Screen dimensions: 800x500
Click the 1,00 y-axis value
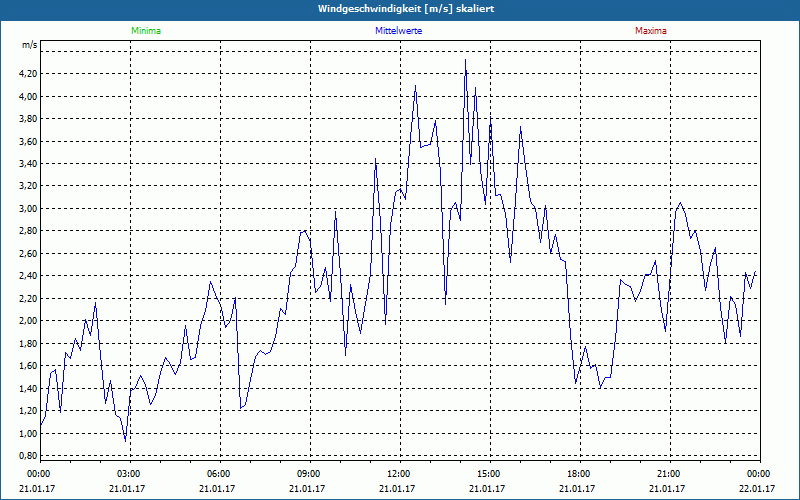coord(28,434)
